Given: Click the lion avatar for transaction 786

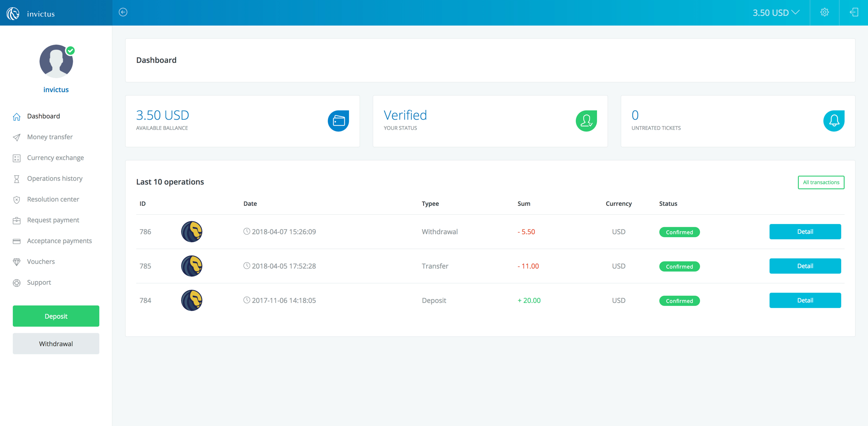Looking at the screenshot, I should click(192, 232).
